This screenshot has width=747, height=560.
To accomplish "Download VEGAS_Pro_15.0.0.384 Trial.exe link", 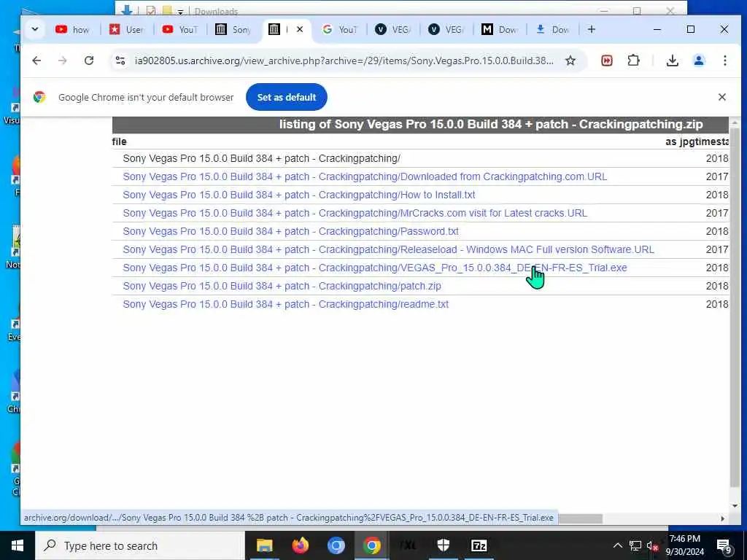I will pos(375,268).
